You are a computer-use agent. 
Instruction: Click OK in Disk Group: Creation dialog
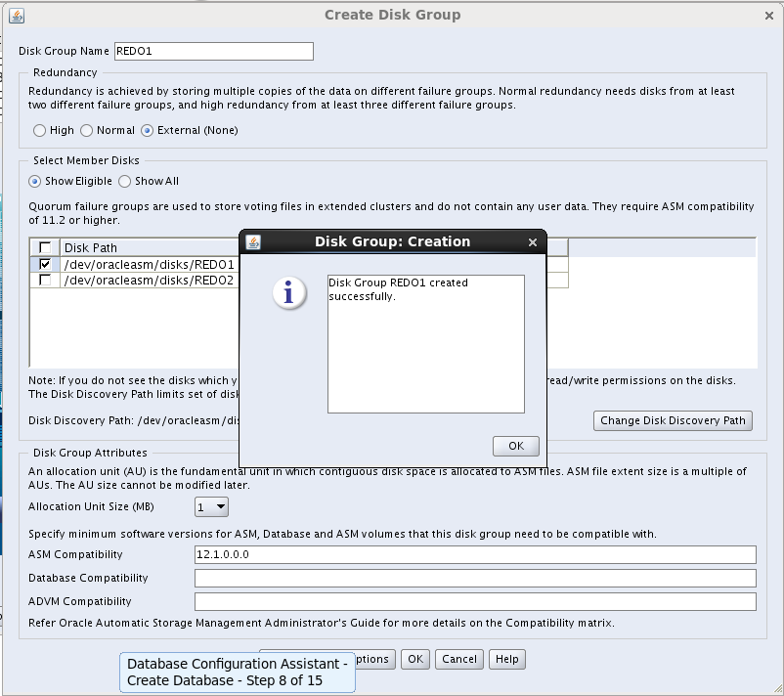click(515, 446)
